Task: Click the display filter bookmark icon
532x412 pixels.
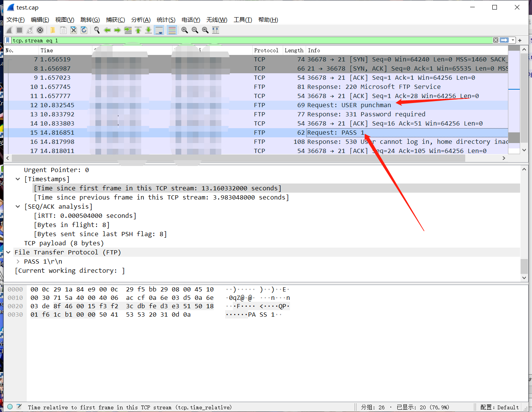Action: click(8, 40)
